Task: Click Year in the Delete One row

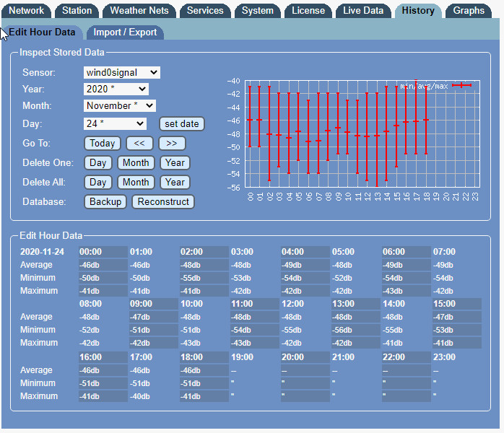Action: coord(175,163)
